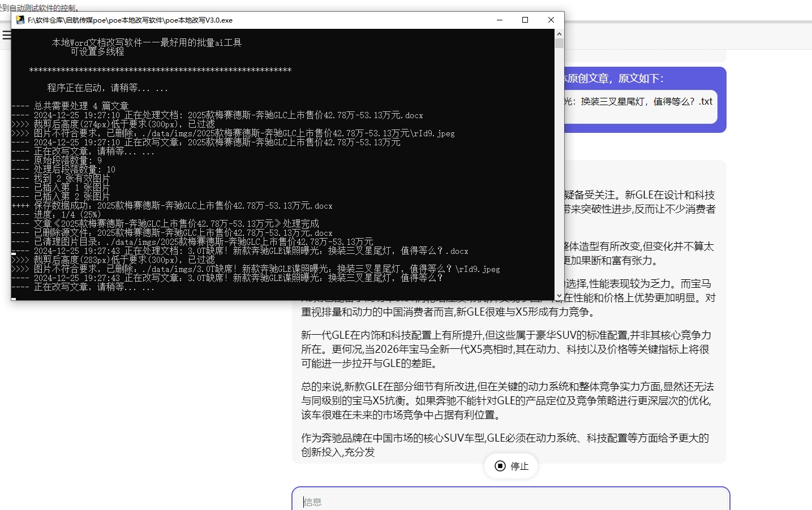Click the hamburger menu icon behind the console
The height and width of the screenshot is (510, 812).
coord(6,35)
